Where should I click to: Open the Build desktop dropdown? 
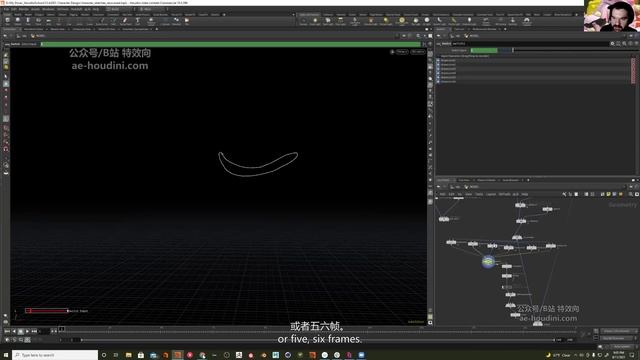click(x=119, y=9)
